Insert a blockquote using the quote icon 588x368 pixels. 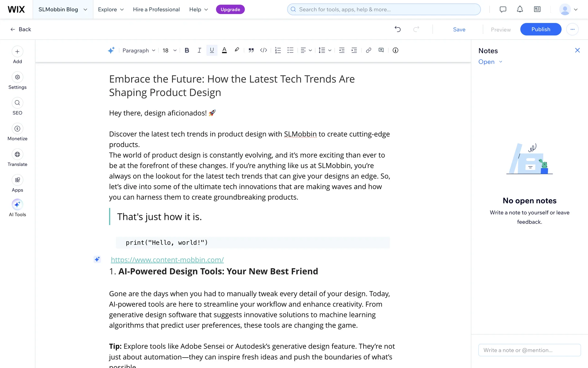251,50
